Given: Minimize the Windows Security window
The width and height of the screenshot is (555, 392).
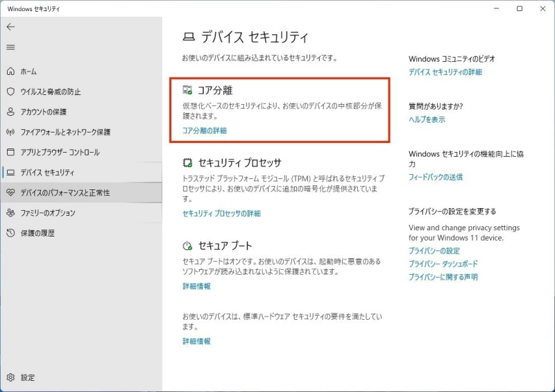Looking at the screenshot, I should point(496,8).
